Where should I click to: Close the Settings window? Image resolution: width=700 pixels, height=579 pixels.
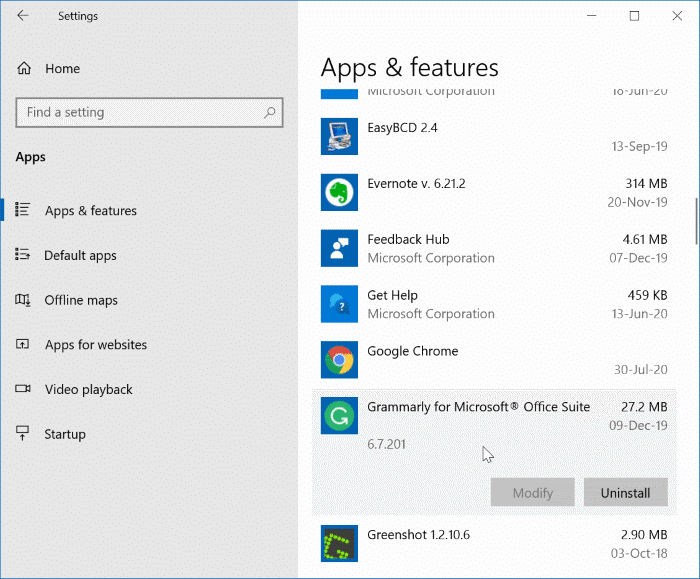coord(677,16)
